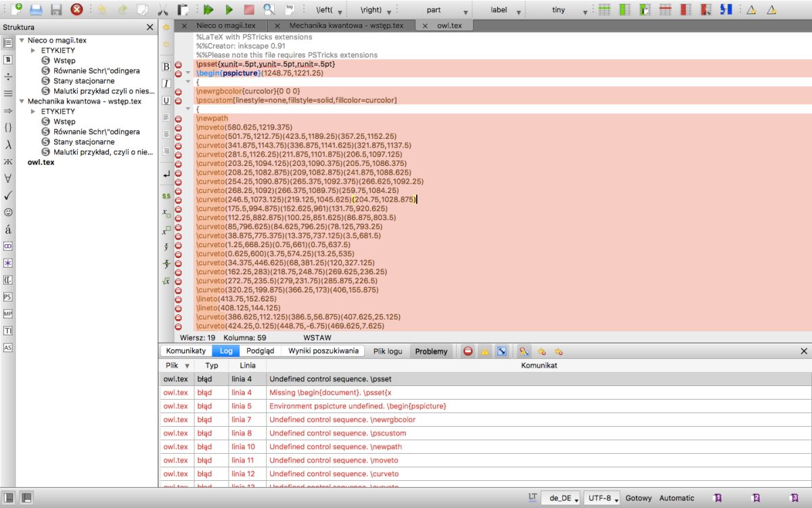This screenshot has width=812, height=508.
Task: Click the Plik column header
Action: tap(177, 365)
